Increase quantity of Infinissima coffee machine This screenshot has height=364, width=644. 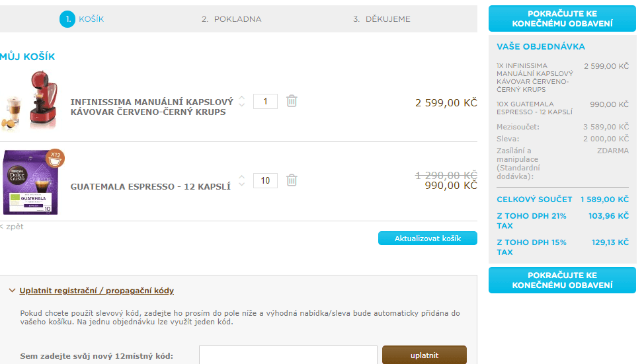click(x=242, y=98)
